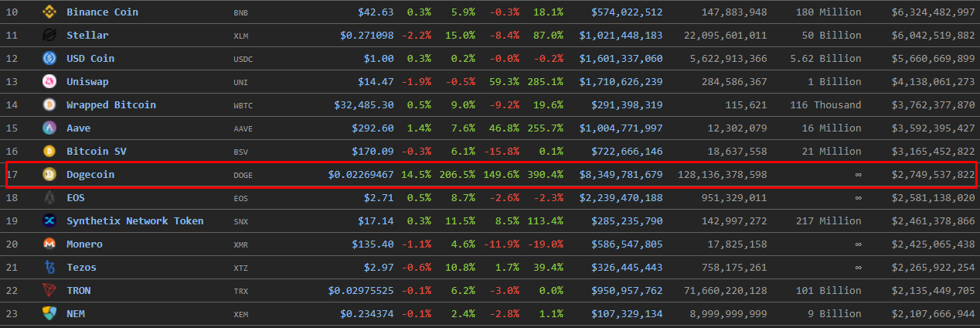Click the Dogecoin logo icon
Image resolution: width=980 pixels, height=328 pixels.
click(x=49, y=175)
